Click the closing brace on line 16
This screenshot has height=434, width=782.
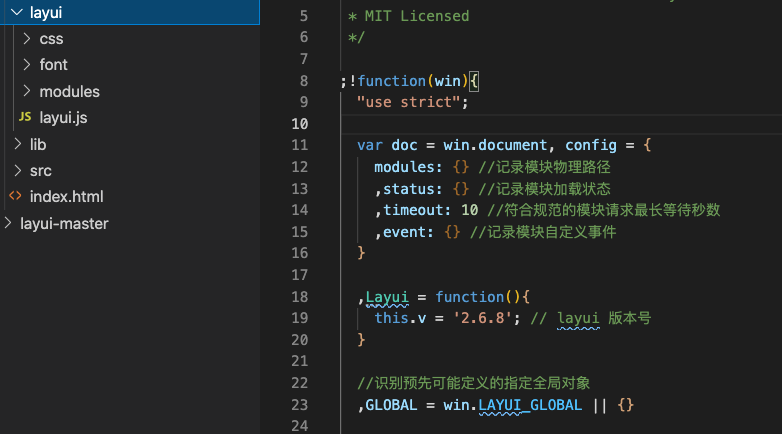click(361, 253)
